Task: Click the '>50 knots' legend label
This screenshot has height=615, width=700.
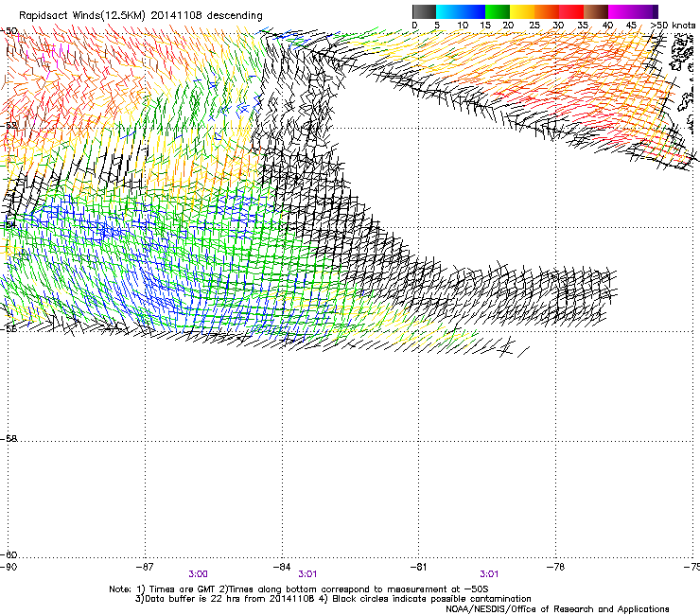Action: coord(673,26)
